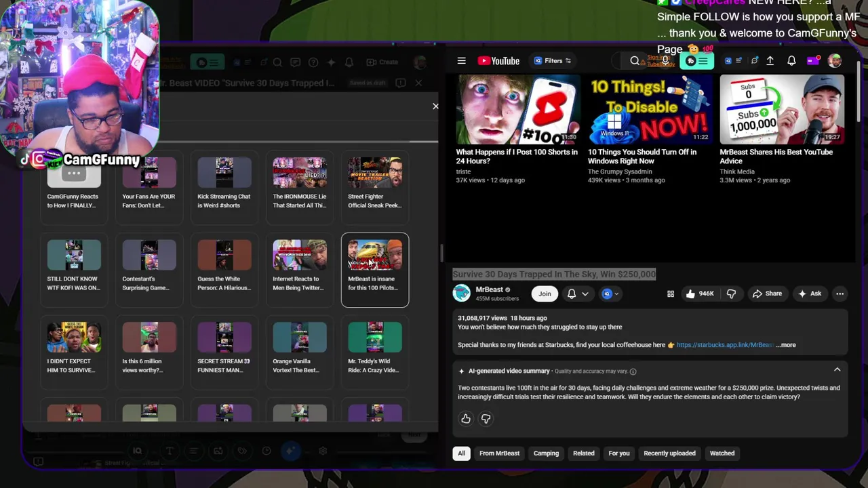The height and width of the screenshot is (488, 868).
Task: Open YouTube notifications bell in header
Action: pyautogui.click(x=791, y=61)
